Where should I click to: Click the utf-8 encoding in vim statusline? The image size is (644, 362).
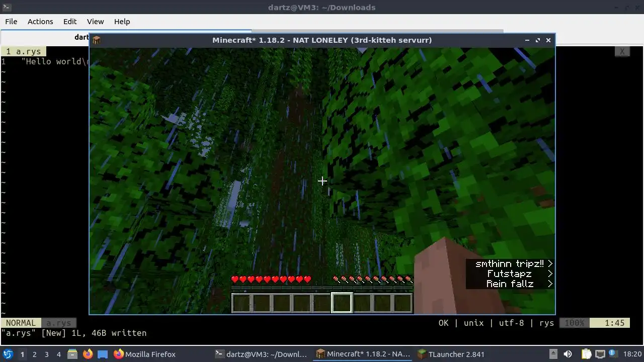pyautogui.click(x=512, y=323)
